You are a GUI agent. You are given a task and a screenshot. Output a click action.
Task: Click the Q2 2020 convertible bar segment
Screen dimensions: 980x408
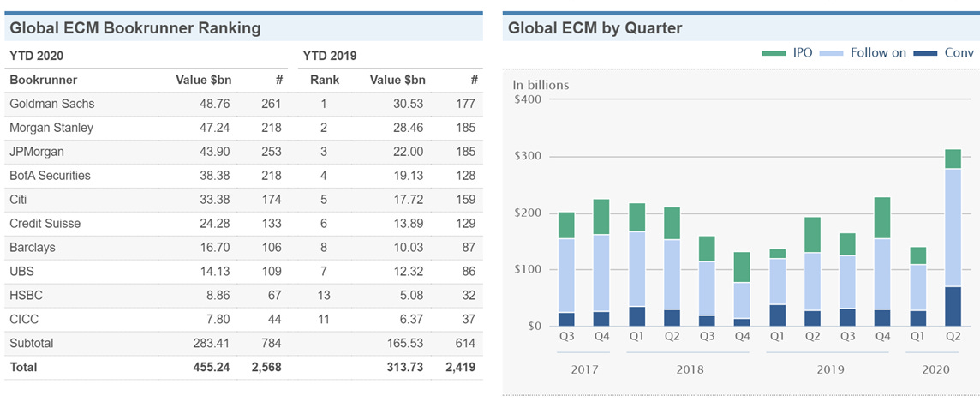[x=953, y=307]
